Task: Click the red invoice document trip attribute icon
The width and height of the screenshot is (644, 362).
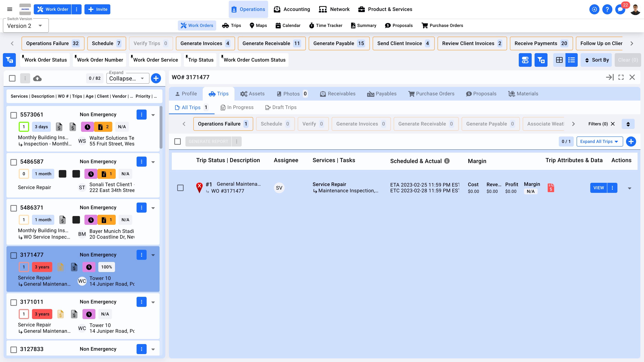Action: click(x=551, y=188)
